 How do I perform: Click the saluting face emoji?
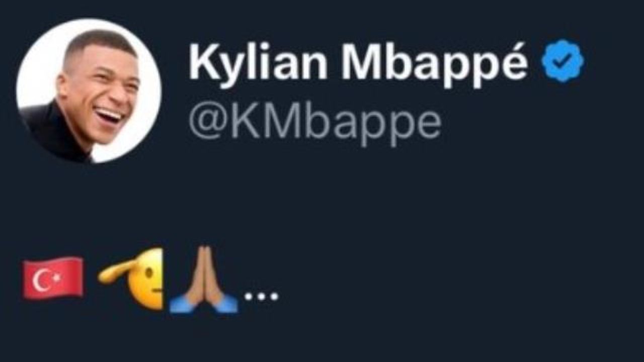(131, 278)
